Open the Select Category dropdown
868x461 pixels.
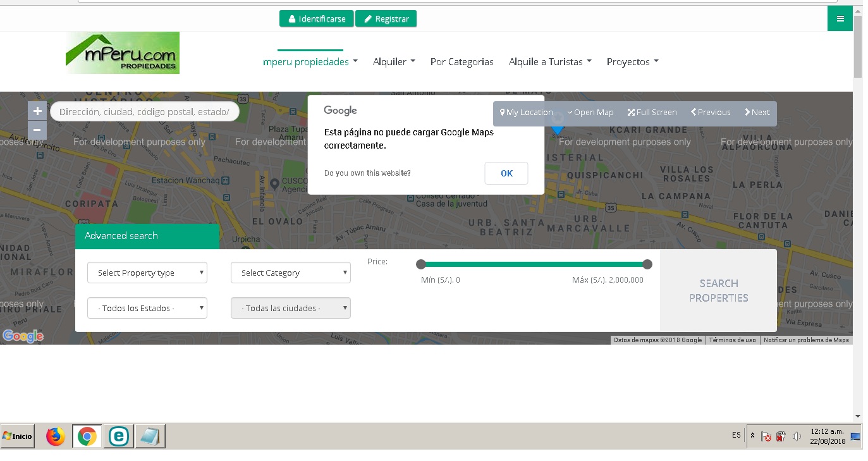click(x=291, y=273)
